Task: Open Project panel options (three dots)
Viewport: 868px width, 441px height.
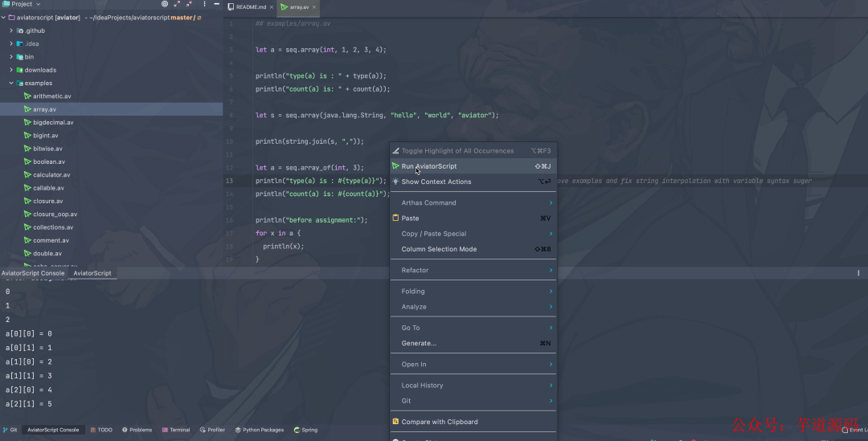Action: (204, 4)
